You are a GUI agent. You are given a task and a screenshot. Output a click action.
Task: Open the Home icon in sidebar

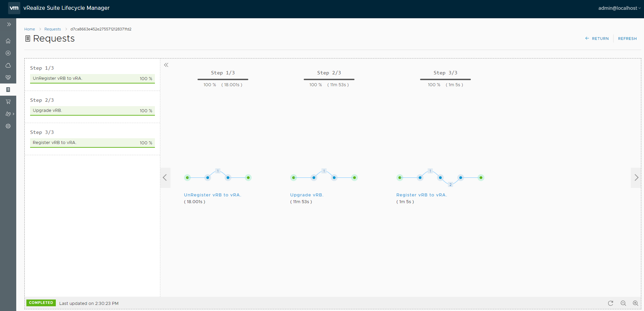coord(8,41)
